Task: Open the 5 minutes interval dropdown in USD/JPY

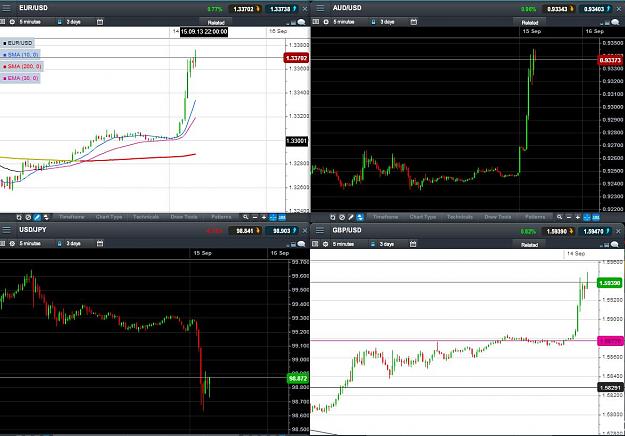Action: coord(30,244)
